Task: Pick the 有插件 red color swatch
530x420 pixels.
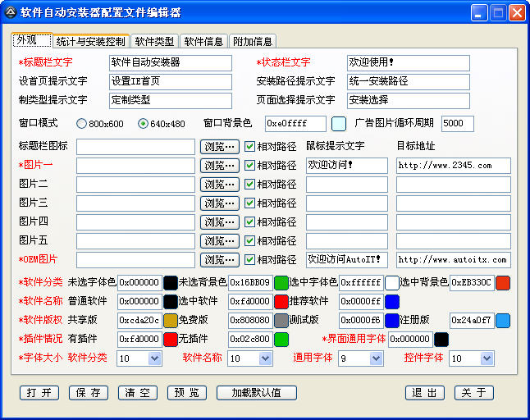Action: coord(171,340)
